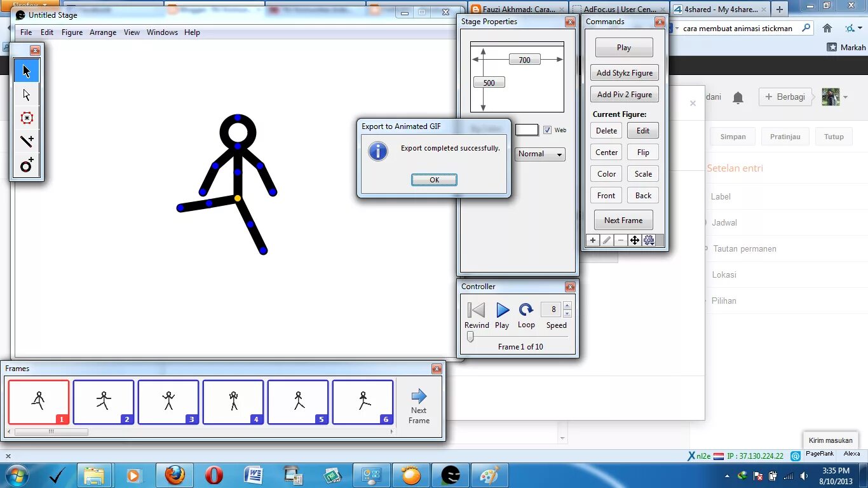
Task: Open Microsoft Word from the taskbar
Action: coord(254,475)
